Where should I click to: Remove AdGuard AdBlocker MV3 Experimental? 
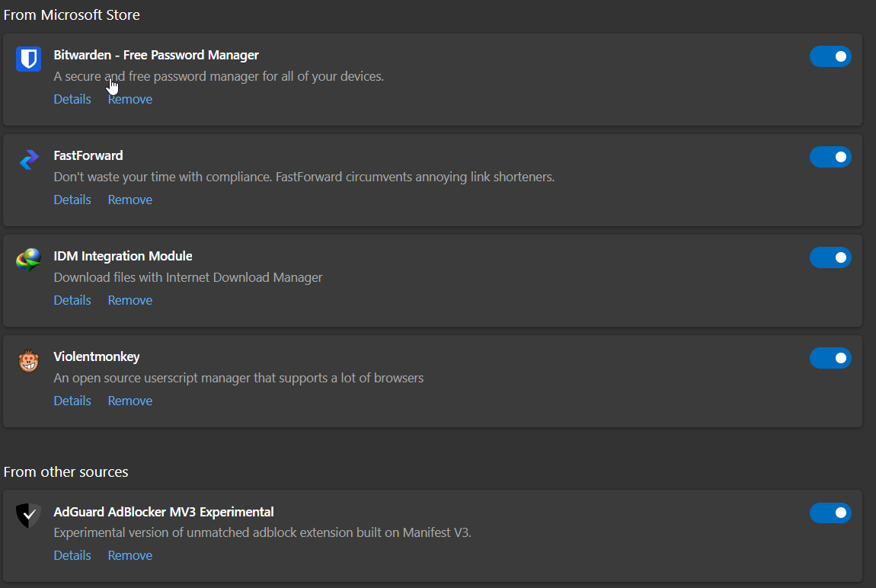[130, 555]
